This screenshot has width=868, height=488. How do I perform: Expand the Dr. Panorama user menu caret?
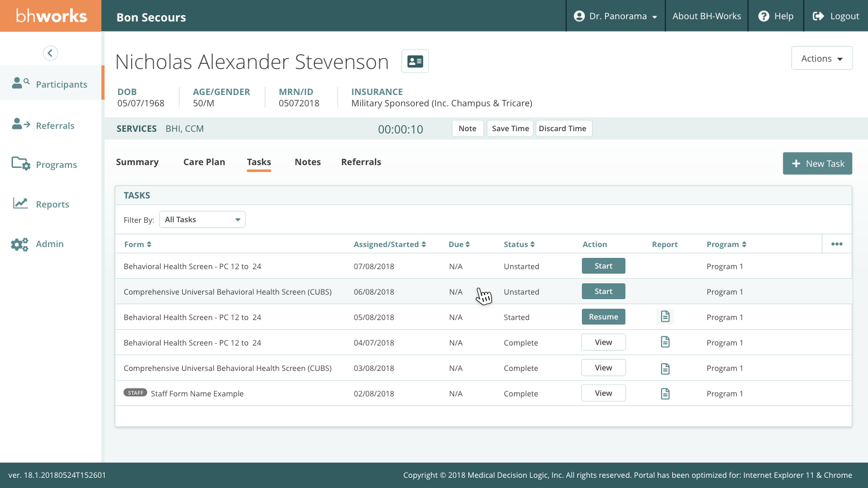(654, 17)
